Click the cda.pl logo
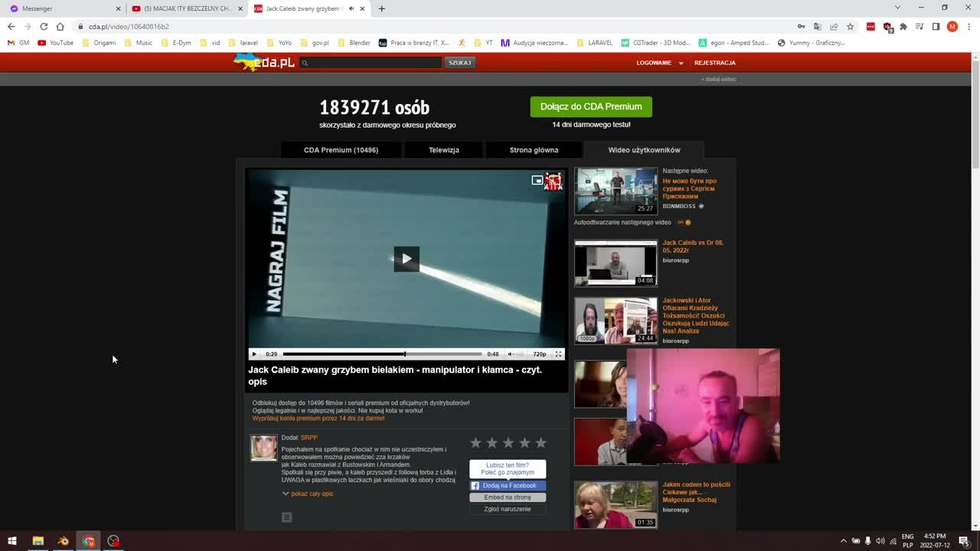This screenshot has width=980, height=551. pos(265,63)
